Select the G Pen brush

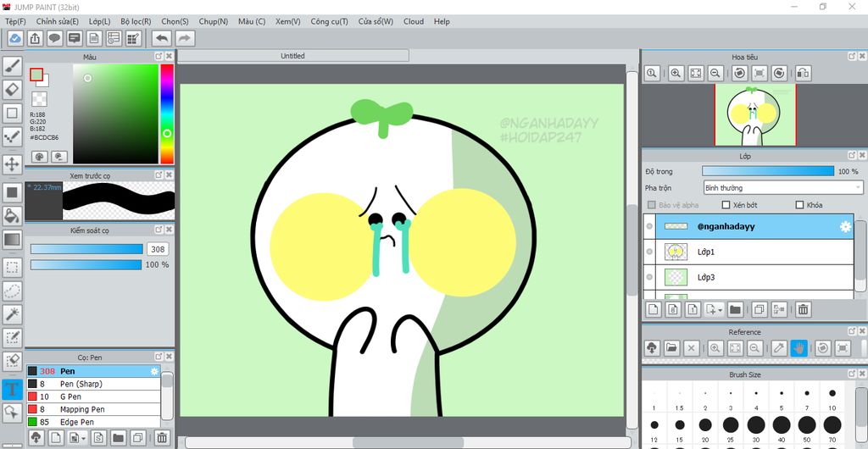coord(93,396)
